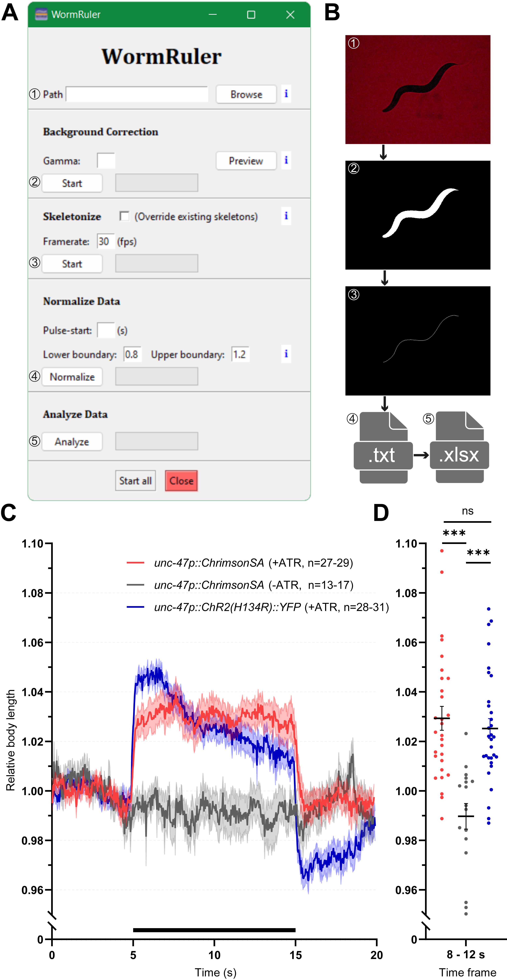
Task: Click the .xlsx file icon
Action: point(459,448)
